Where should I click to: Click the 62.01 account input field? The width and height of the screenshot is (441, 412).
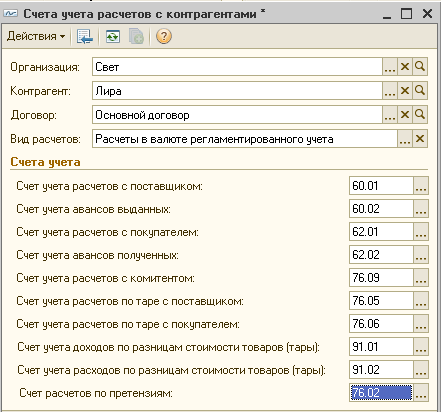pos(381,232)
